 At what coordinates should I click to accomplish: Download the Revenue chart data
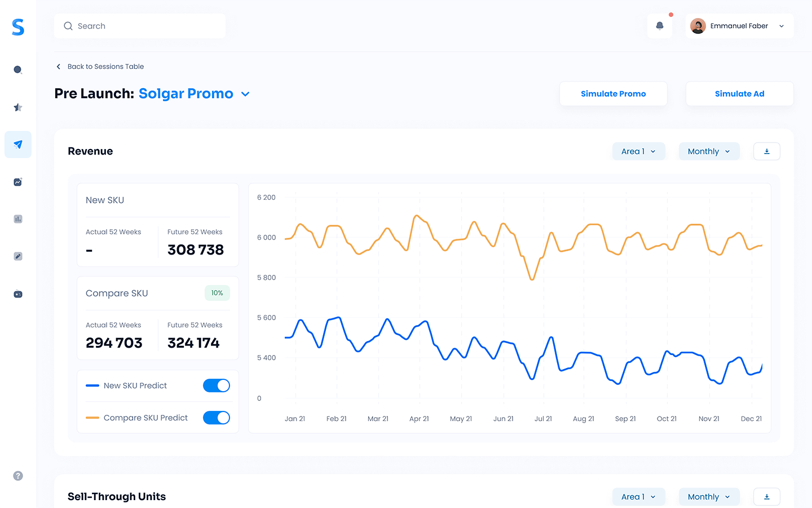[x=767, y=151]
